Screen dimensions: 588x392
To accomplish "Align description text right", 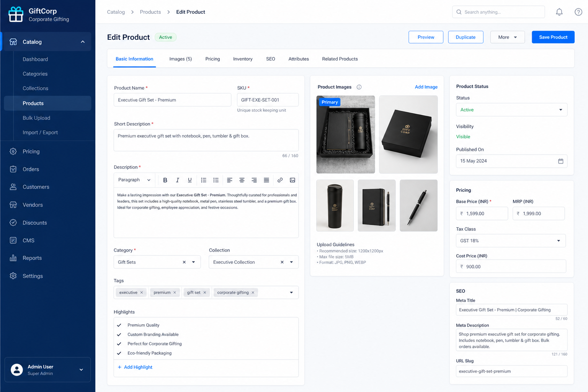I will pos(254,180).
